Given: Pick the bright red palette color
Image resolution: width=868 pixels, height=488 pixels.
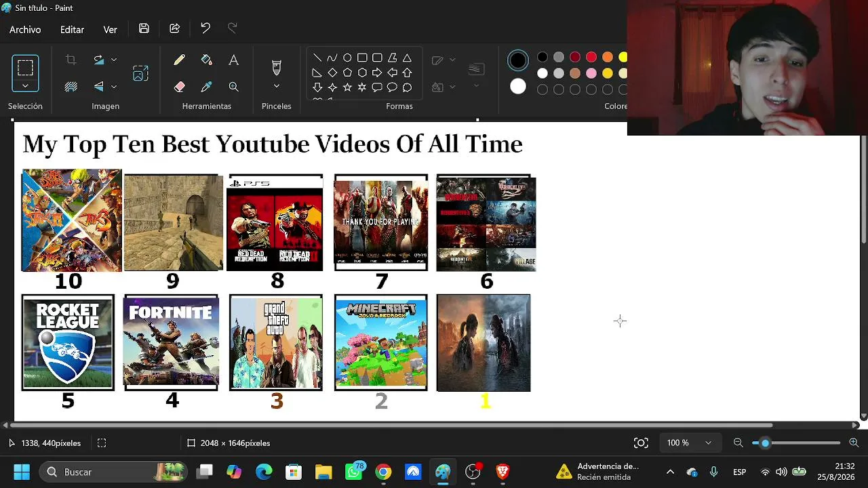Looking at the screenshot, I should 591,57.
